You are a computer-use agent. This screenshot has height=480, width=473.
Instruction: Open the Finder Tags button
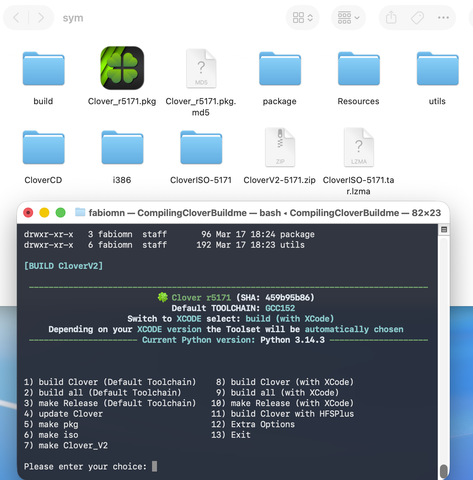pos(417,18)
